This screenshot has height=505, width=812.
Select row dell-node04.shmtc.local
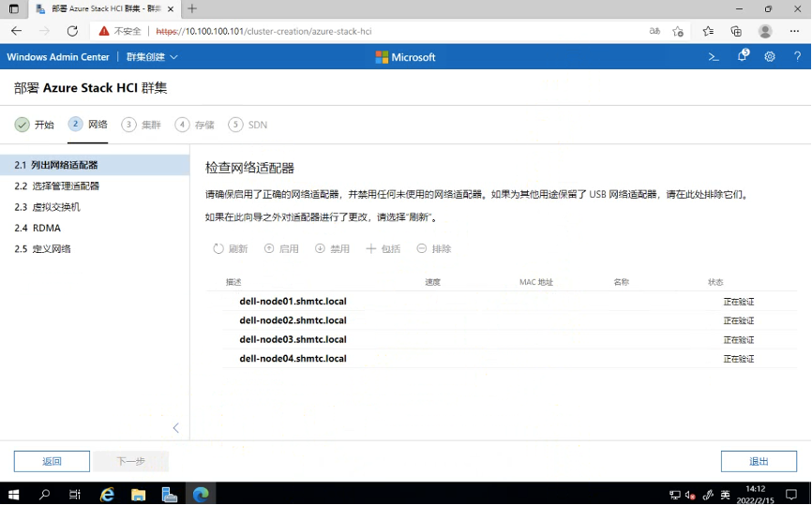pyautogui.click(x=509, y=359)
